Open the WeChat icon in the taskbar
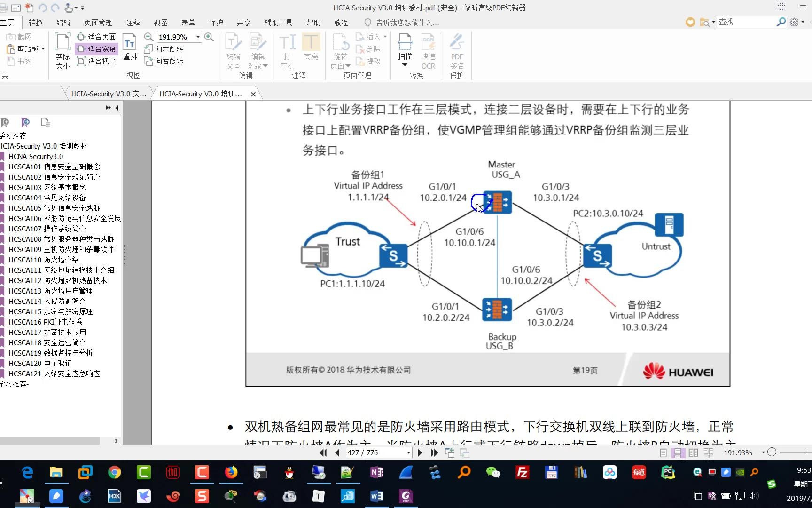 tap(493, 472)
